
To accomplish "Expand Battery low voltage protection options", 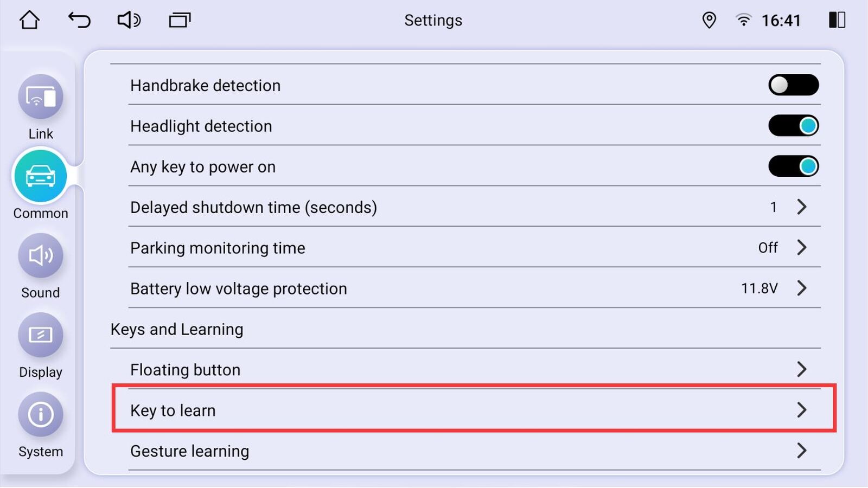I will 802,288.
